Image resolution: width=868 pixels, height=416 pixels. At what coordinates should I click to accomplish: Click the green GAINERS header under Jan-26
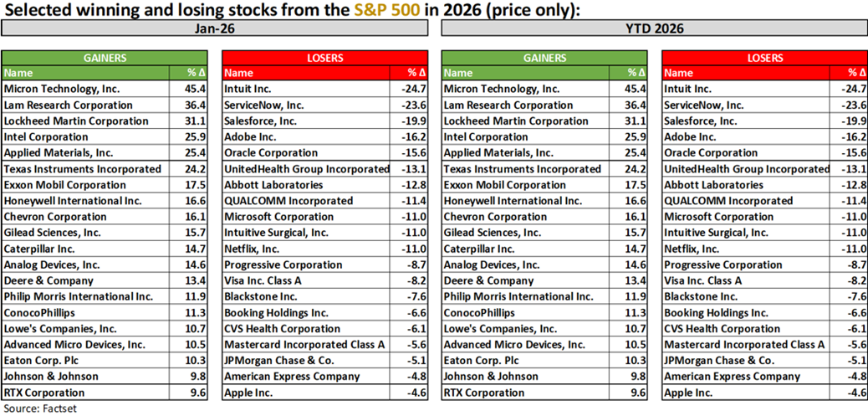(x=104, y=58)
